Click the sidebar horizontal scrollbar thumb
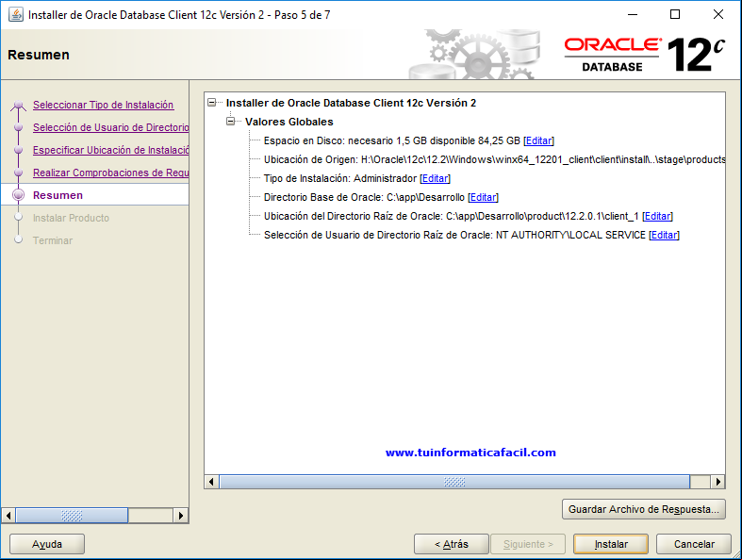742x560 pixels. pos(72,515)
